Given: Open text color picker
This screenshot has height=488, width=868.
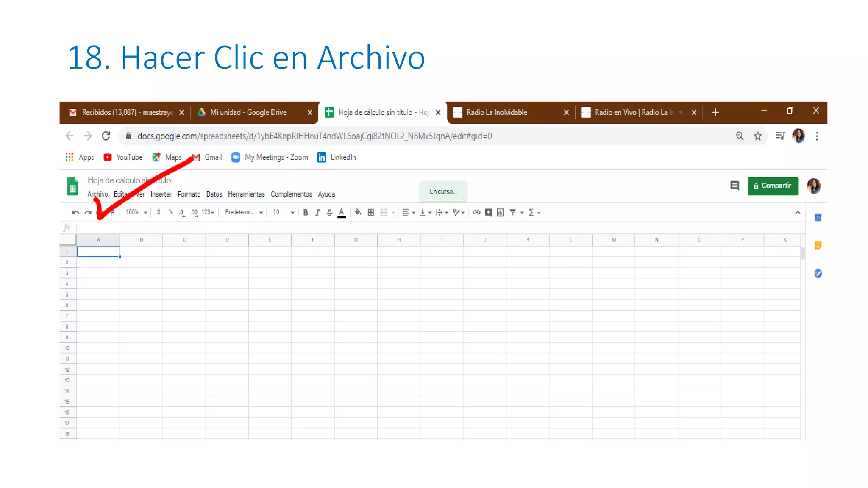Looking at the screenshot, I should (x=342, y=213).
